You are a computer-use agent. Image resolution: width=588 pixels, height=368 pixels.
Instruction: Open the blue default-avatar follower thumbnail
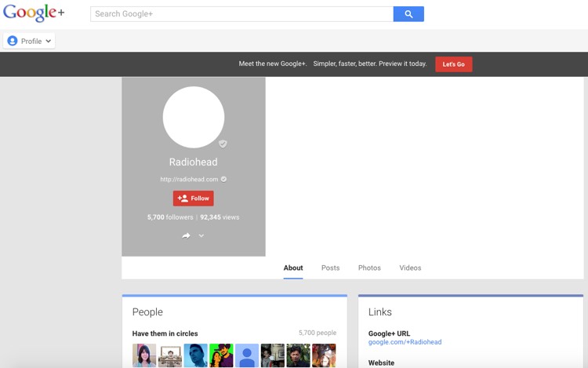pyautogui.click(x=247, y=355)
